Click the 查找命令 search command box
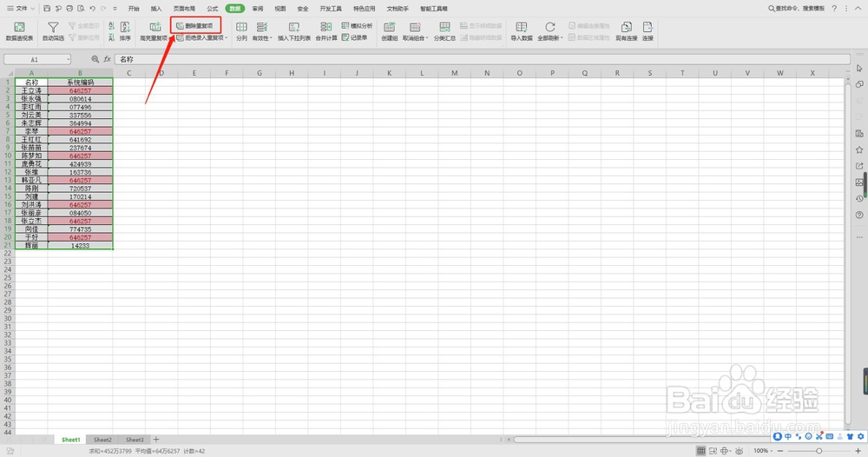The image size is (868, 457). pyautogui.click(x=797, y=9)
